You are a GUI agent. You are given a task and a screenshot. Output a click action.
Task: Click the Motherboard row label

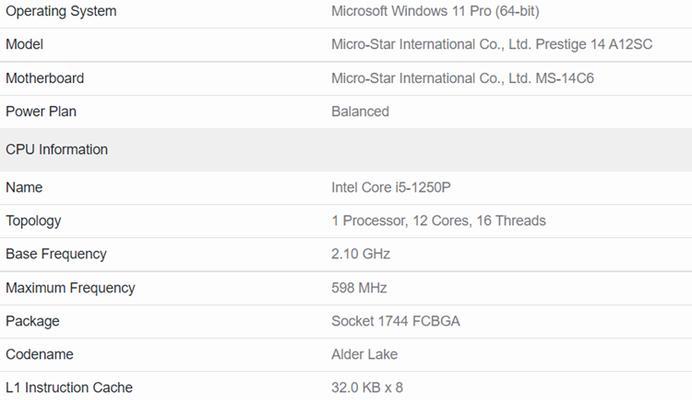point(45,78)
